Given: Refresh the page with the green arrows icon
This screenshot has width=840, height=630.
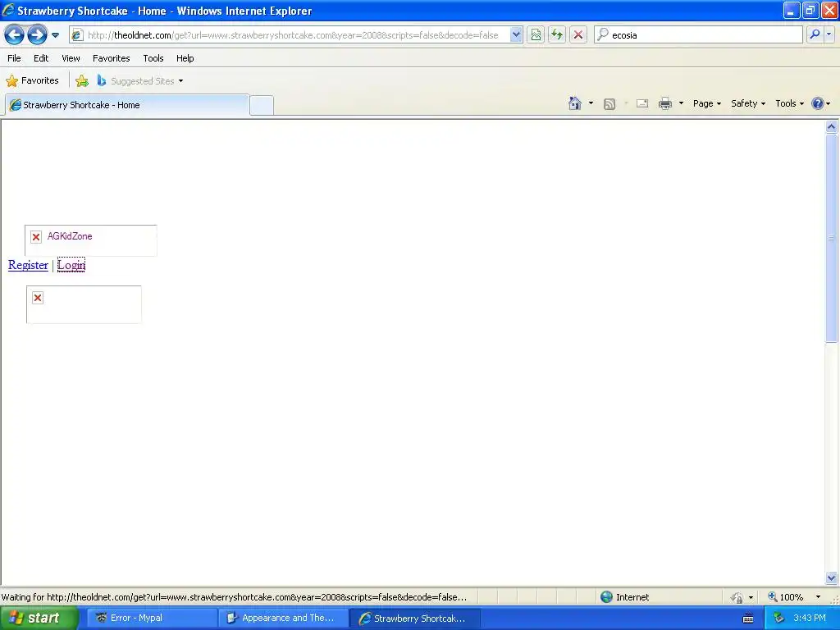Looking at the screenshot, I should (x=557, y=35).
